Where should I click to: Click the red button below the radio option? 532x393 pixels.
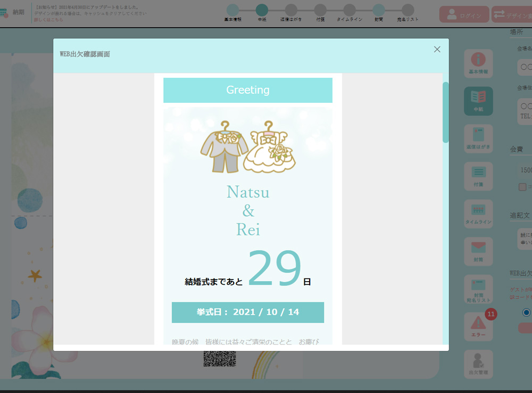click(525, 328)
